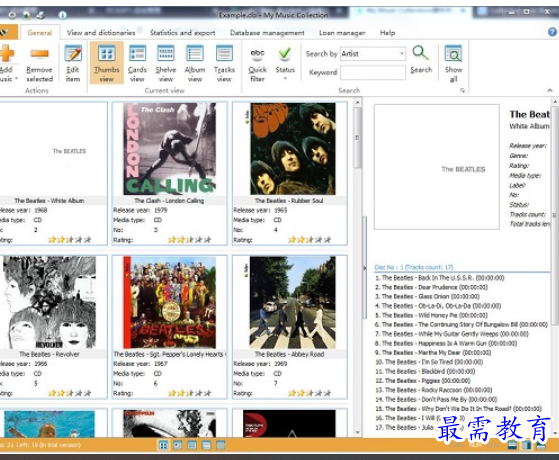Switch to Thumbs view
The height and width of the screenshot is (460, 559).
point(107,63)
